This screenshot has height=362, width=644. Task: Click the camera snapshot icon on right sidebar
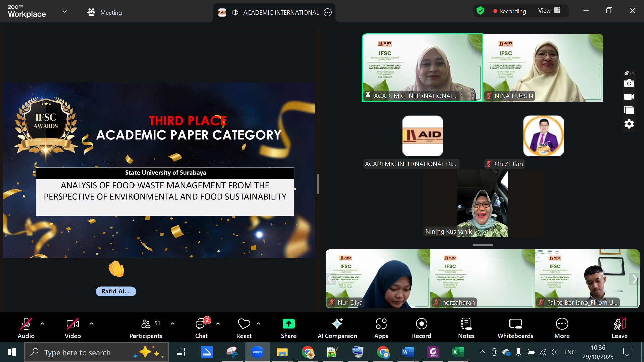629,83
